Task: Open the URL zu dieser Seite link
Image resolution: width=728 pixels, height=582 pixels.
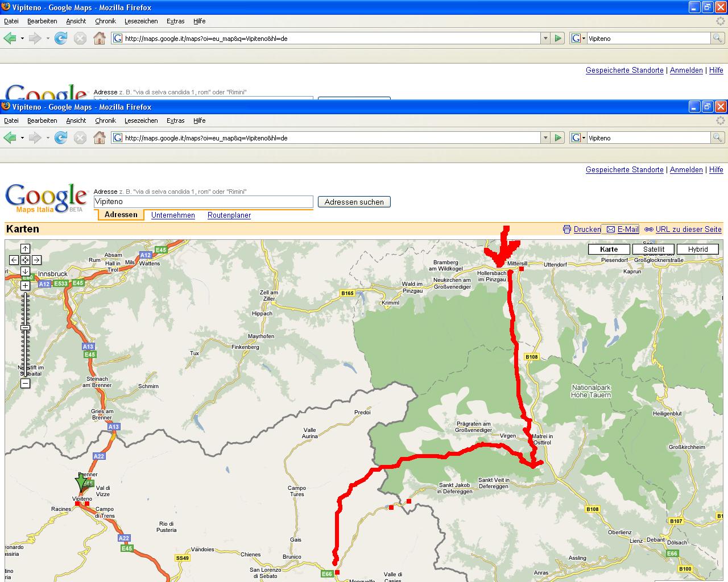Action: [x=688, y=230]
